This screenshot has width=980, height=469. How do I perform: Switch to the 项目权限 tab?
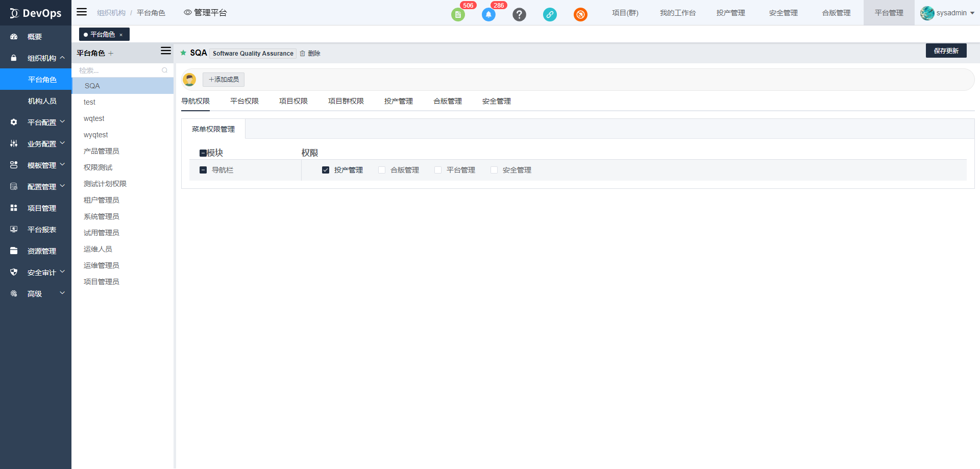pyautogui.click(x=293, y=101)
